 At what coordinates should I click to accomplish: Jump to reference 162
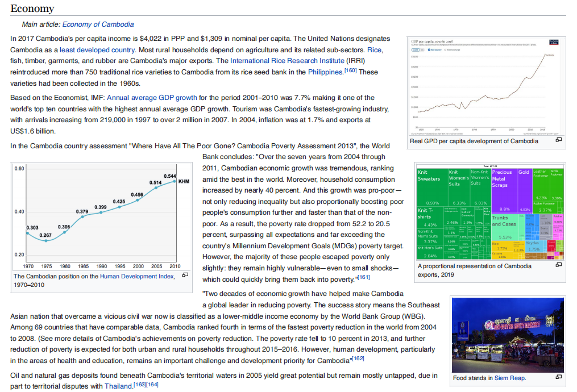click(358, 358)
